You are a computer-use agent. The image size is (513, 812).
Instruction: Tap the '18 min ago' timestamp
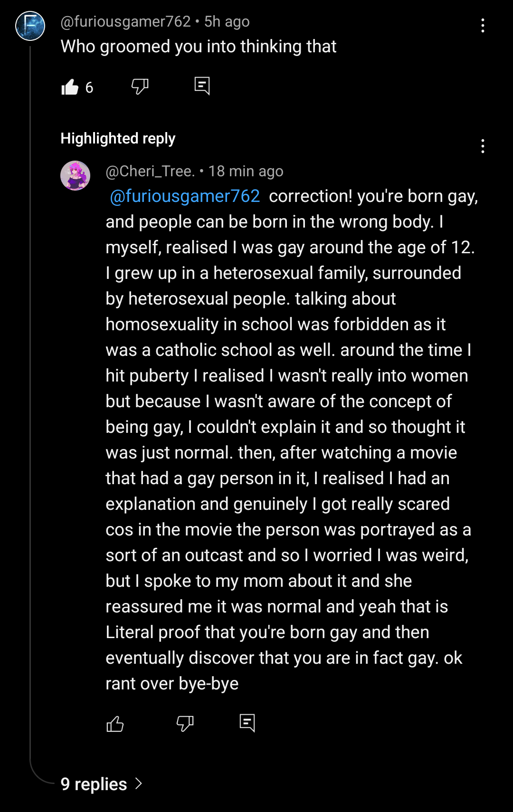(x=246, y=171)
